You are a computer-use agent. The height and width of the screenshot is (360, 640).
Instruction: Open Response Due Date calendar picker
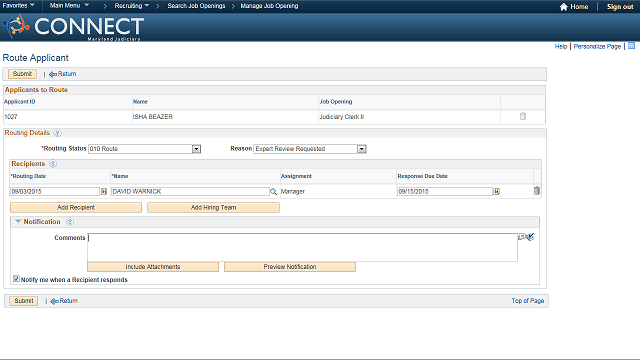click(496, 191)
